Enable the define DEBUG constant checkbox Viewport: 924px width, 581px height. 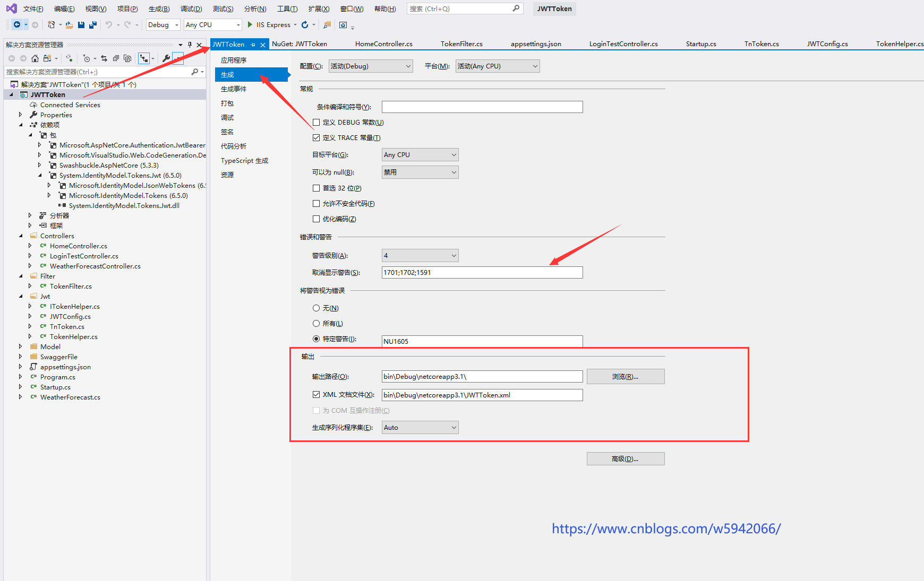pos(316,123)
